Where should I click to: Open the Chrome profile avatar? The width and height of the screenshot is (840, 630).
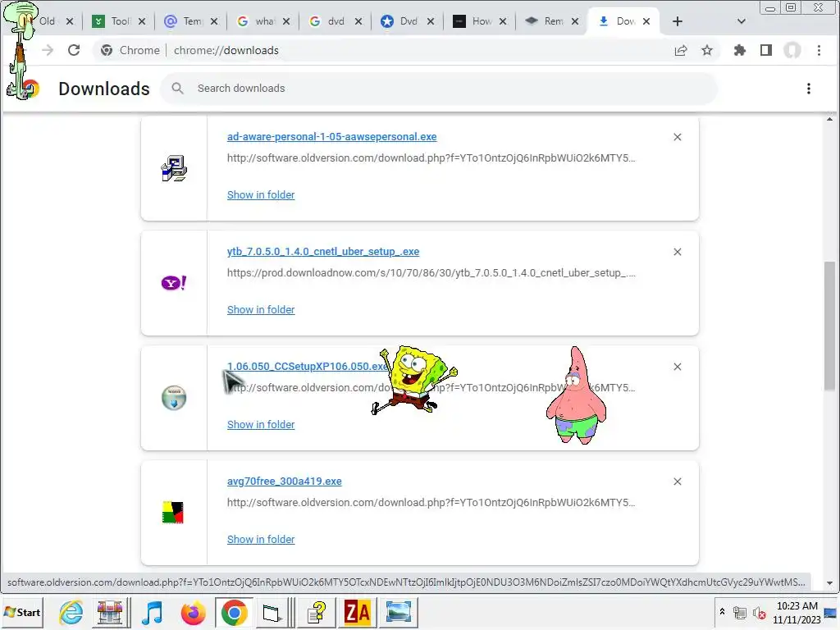pyautogui.click(x=792, y=50)
